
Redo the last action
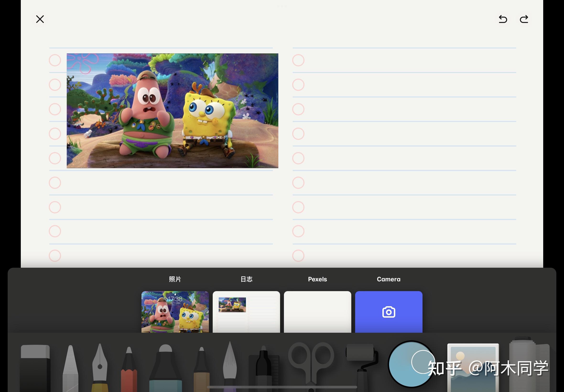click(x=524, y=19)
